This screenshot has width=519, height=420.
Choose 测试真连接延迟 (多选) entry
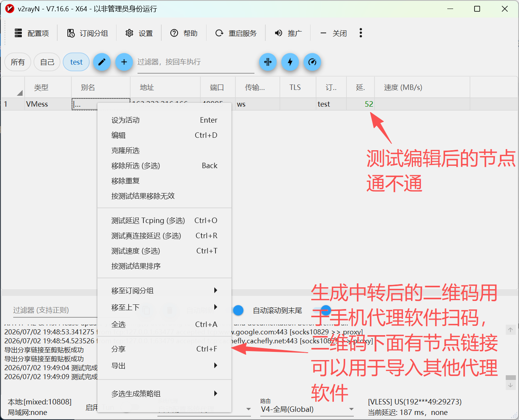[164, 236]
